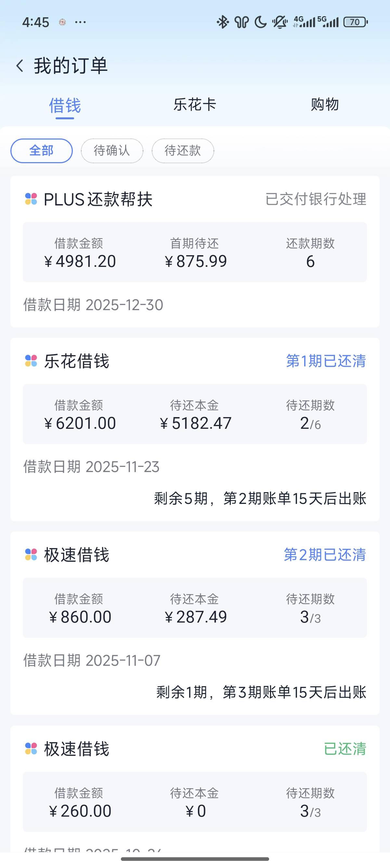Tap the do-not-disturb moon icon

pyautogui.click(x=260, y=22)
